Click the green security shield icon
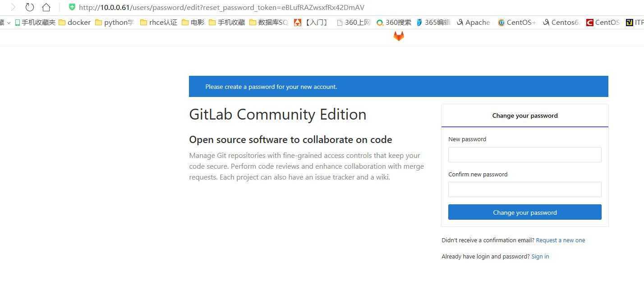 coord(72,7)
